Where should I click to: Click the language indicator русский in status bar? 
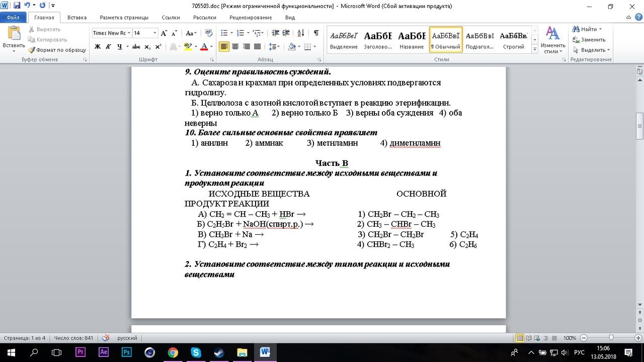click(x=127, y=338)
